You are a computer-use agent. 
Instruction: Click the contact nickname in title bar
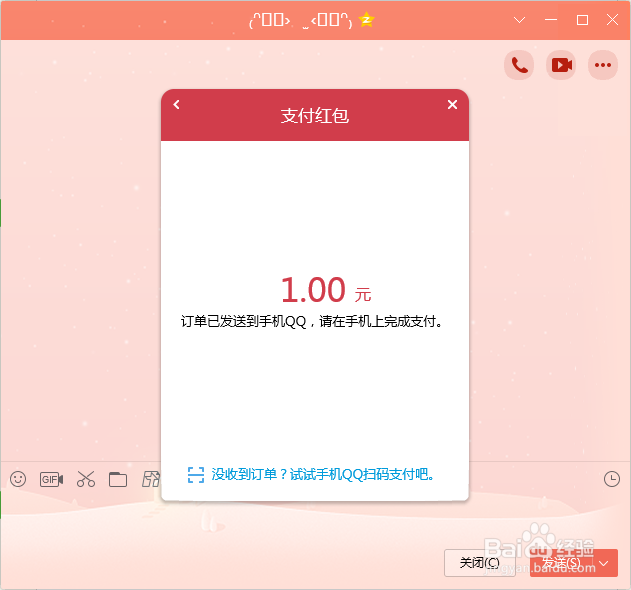[301, 20]
